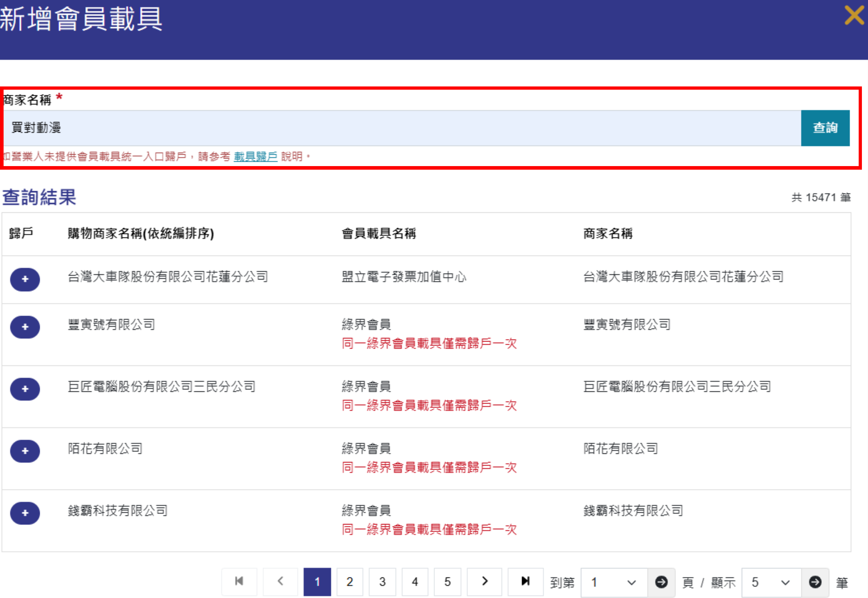Click the 歸戶 column header
Viewport: 868px width, 598px height.
coord(21,233)
